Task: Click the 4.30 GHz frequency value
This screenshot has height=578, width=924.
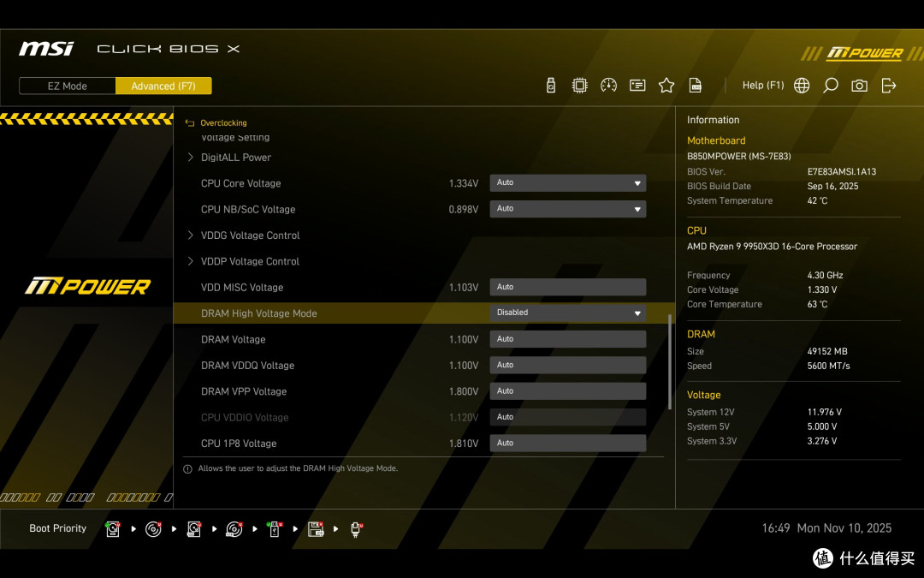Action: [825, 276]
